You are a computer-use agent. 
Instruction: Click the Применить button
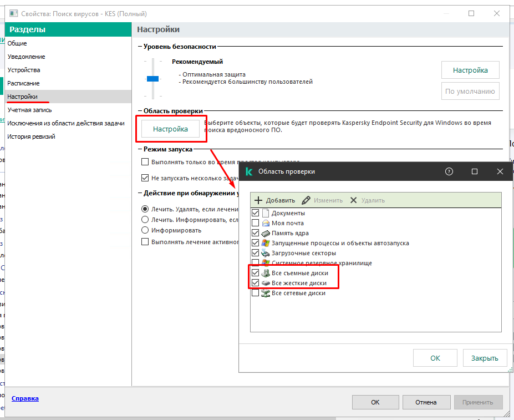point(478,402)
